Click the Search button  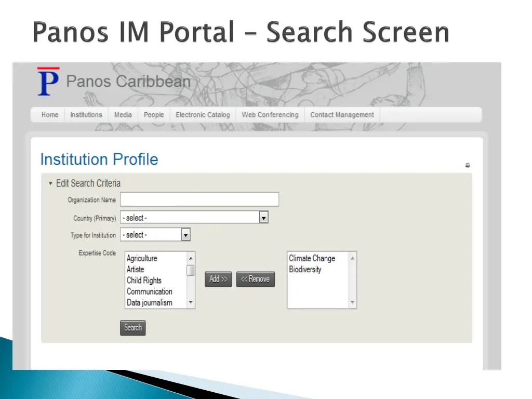coord(132,328)
